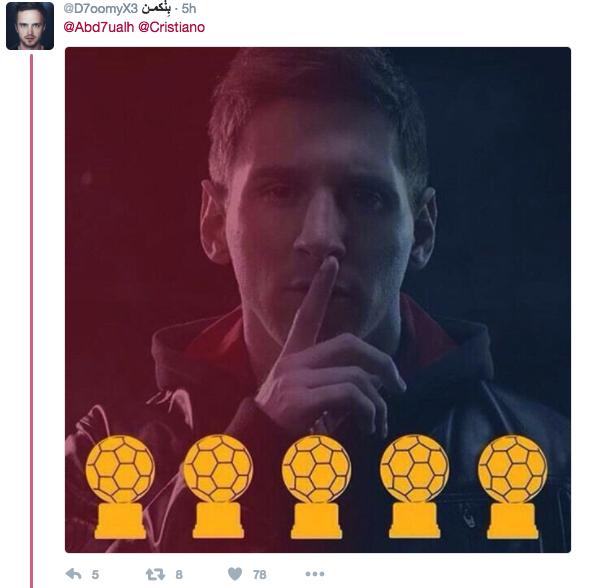591x588 pixels.
Task: Click the fourth golden ball trophy from left
Action: [415, 487]
